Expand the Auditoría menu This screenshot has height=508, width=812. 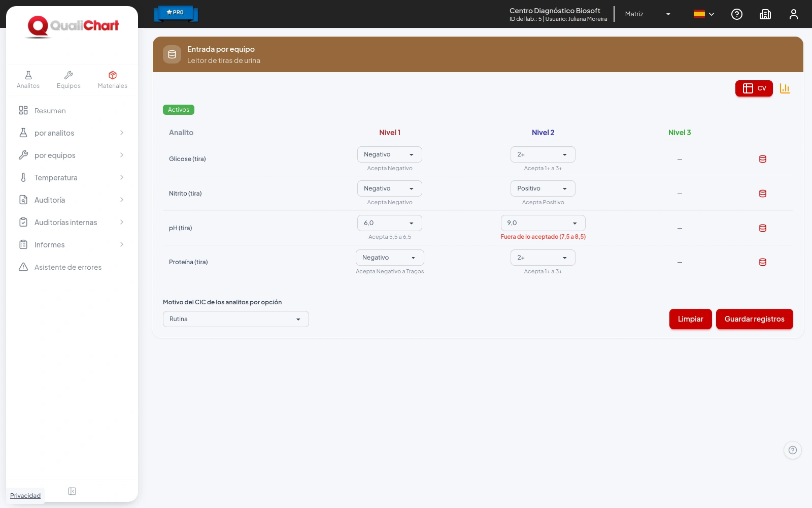coord(72,200)
